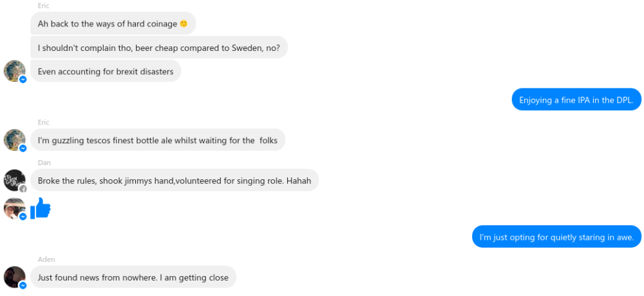Click the topmost 'Eric' sender label
Image resolution: width=644 pixels, height=296 pixels.
tap(43, 6)
